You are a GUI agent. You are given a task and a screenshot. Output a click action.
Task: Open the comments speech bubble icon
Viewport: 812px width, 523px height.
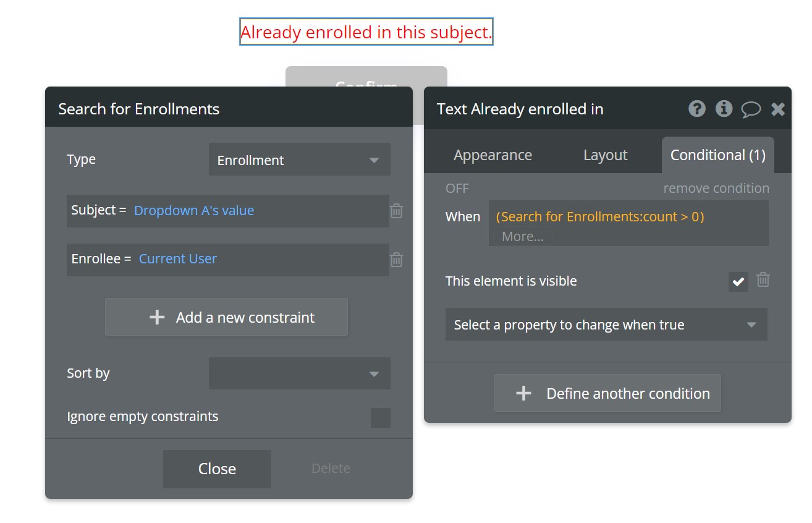pyautogui.click(x=751, y=109)
